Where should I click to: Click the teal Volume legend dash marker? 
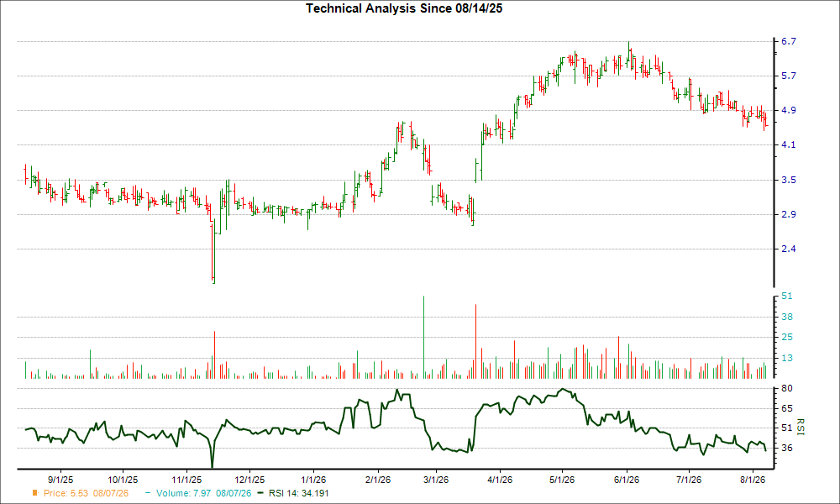[x=148, y=493]
